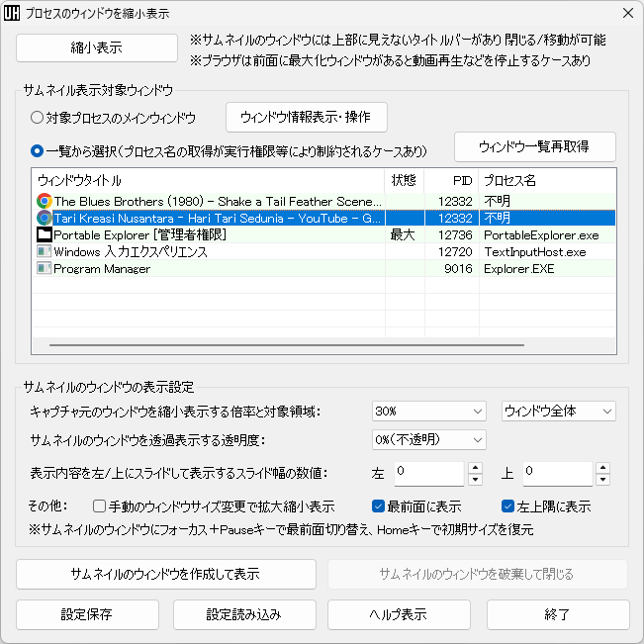Click the Program Manager row icon
This screenshot has width=644, height=644.
(44, 269)
